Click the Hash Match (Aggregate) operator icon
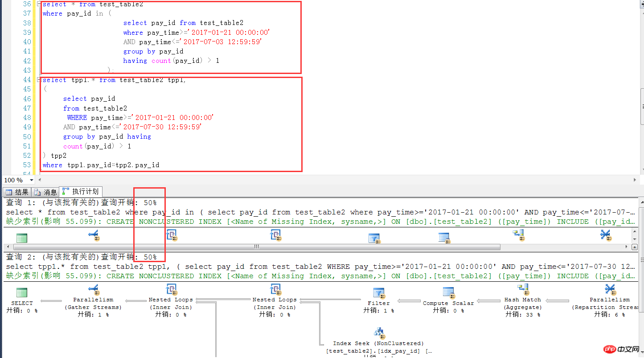The width and height of the screenshot is (644, 358). (522, 289)
